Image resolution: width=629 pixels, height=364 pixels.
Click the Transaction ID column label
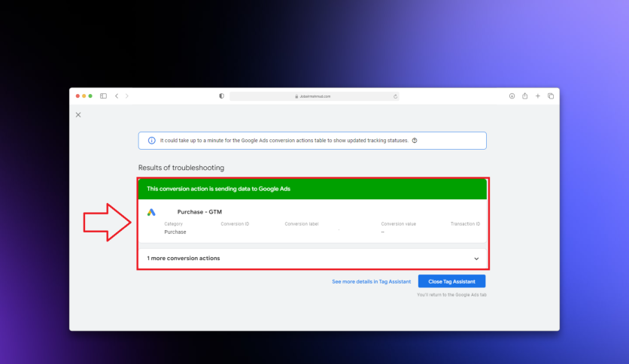[465, 224]
